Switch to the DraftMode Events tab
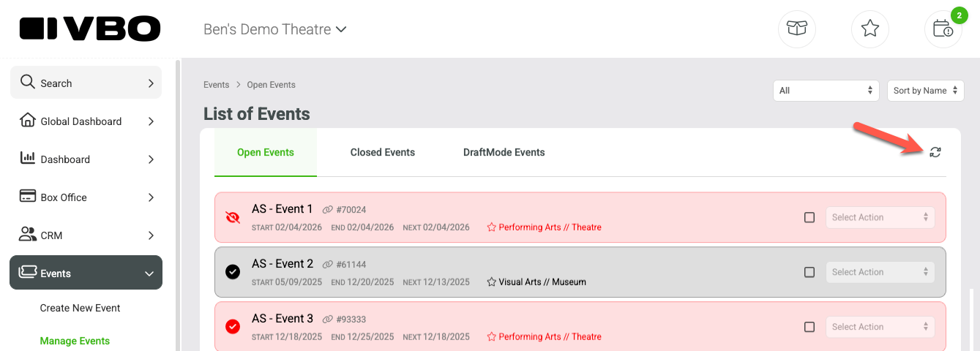 [x=504, y=152]
